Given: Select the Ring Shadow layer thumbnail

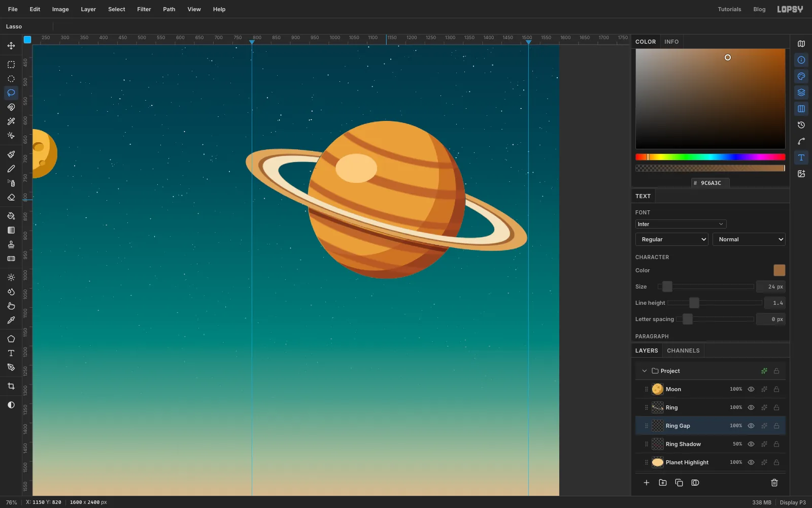Looking at the screenshot, I should point(658,444).
